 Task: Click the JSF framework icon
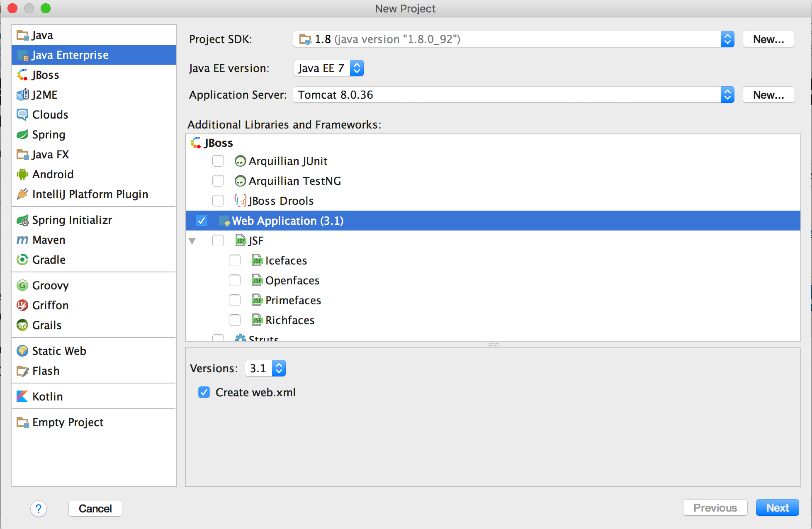241,241
